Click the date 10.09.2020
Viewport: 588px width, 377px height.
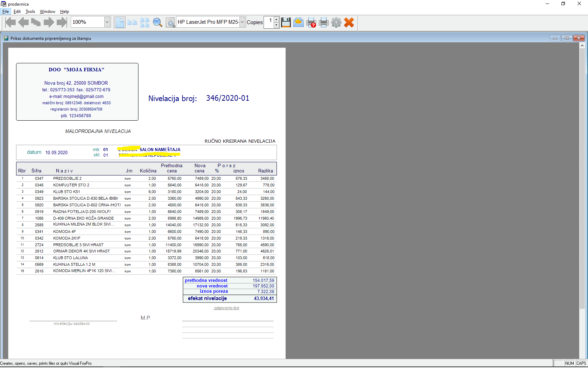56,153
